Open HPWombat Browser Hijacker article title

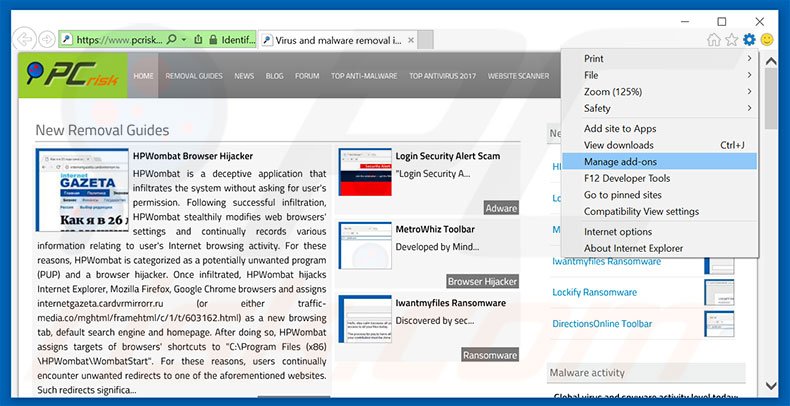193,156
